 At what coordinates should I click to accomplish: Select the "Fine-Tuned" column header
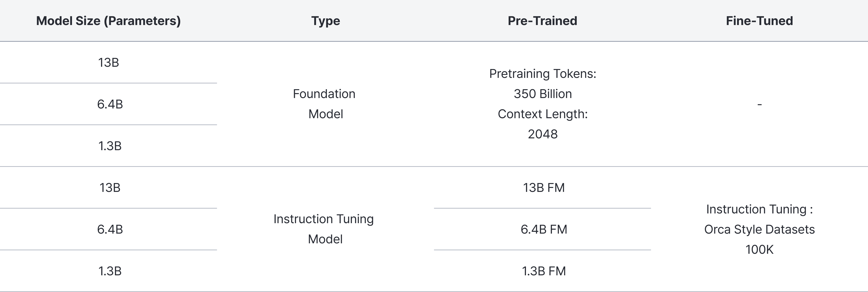click(x=759, y=21)
